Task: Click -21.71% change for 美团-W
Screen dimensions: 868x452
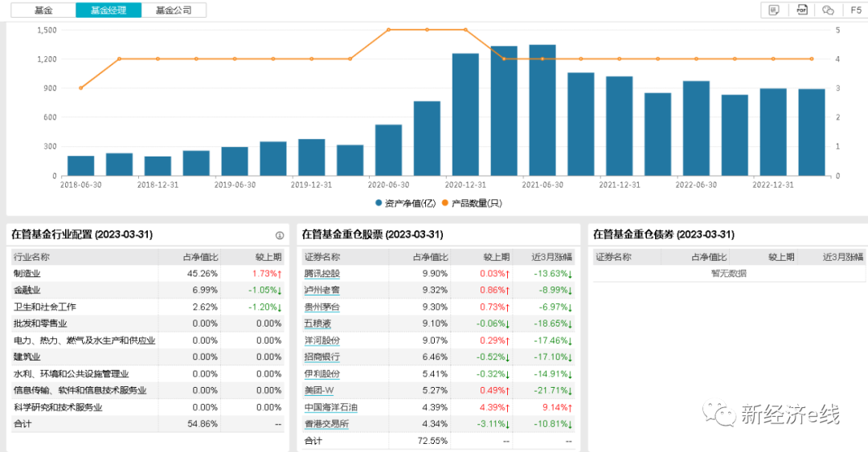Action: 553,390
